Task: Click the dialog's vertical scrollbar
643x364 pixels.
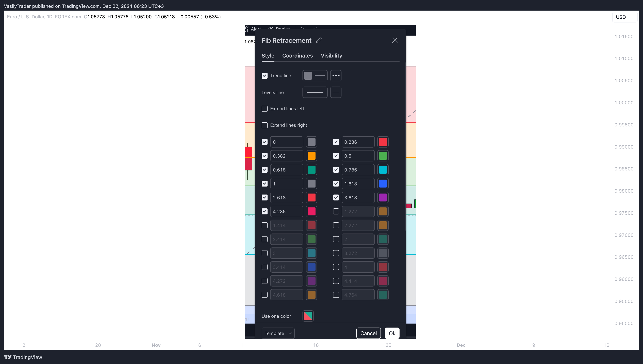Action: coord(405,147)
